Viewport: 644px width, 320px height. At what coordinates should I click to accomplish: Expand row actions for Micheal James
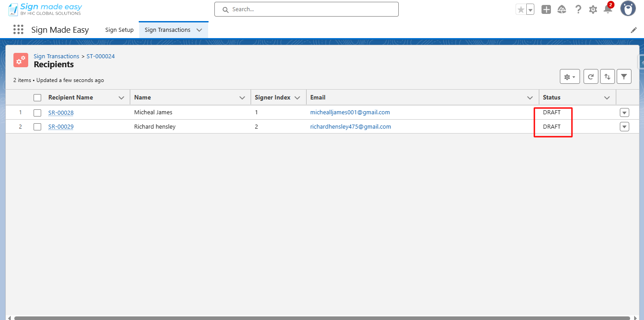pyautogui.click(x=624, y=112)
